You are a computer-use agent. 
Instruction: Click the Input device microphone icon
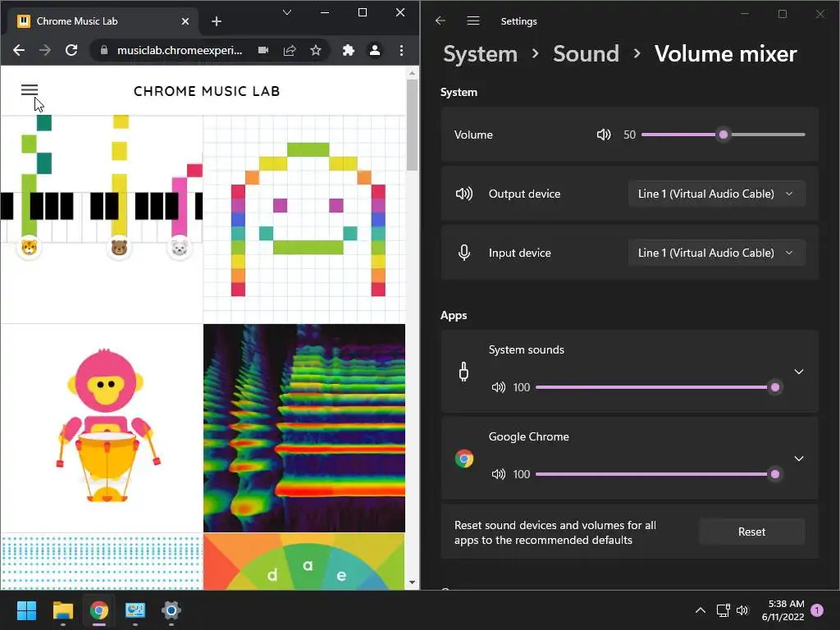[x=464, y=253]
